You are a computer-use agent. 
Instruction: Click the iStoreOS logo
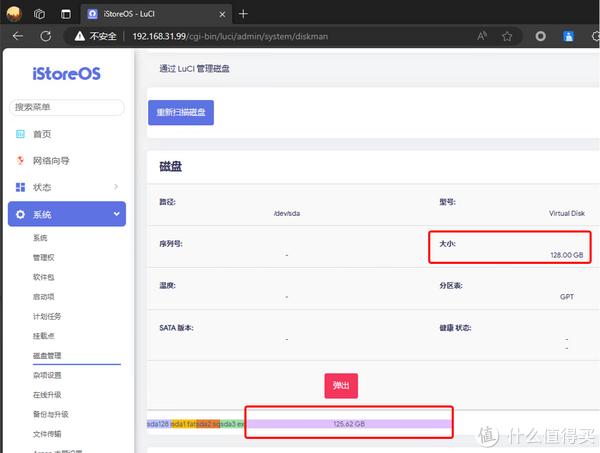coord(67,73)
